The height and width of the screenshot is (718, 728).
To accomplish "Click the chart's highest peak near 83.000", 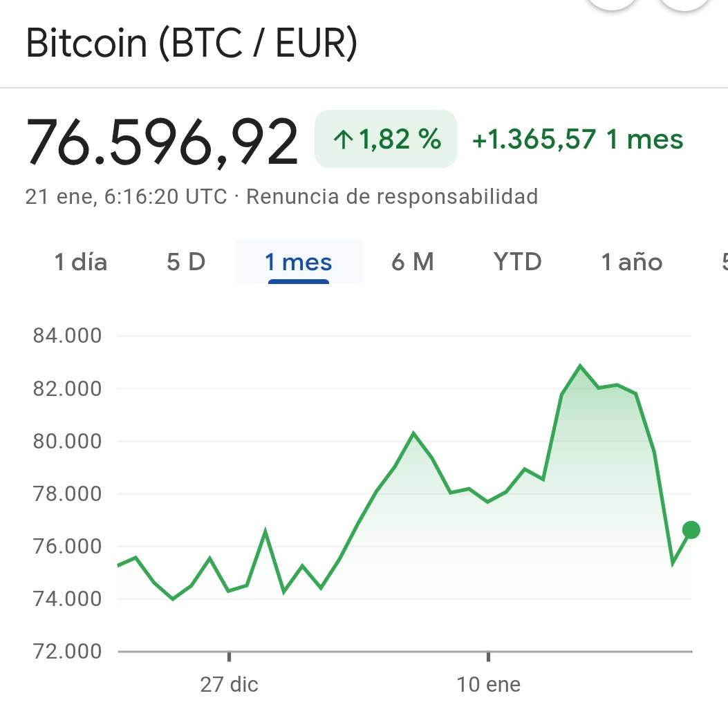I will (x=580, y=366).
